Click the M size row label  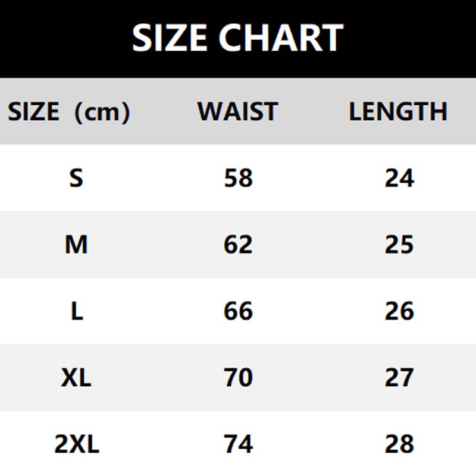(x=76, y=245)
